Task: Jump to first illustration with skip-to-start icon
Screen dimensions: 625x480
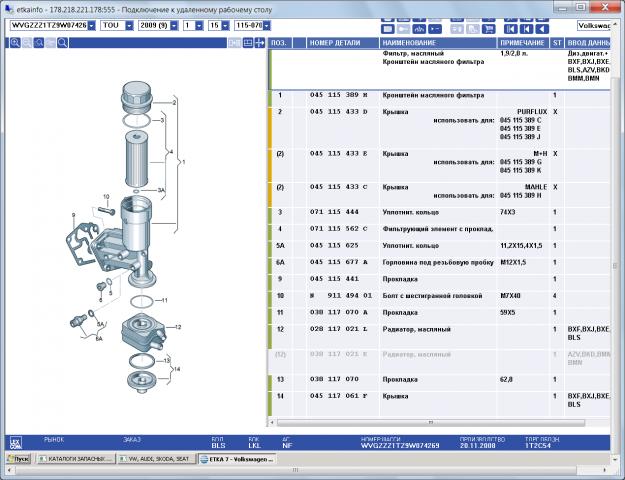Action: pyautogui.click(x=511, y=29)
